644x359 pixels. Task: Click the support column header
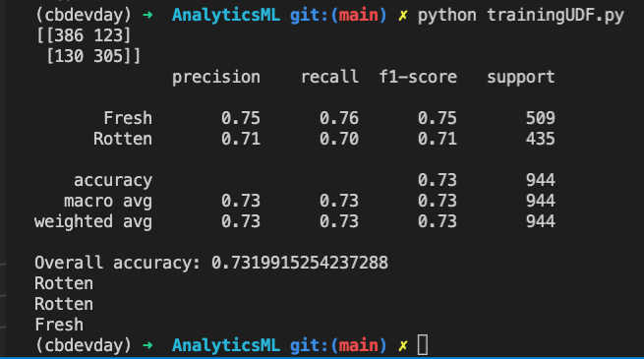(521, 78)
